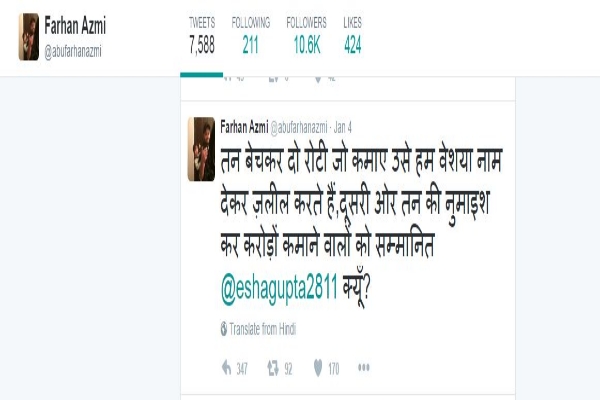
Task: Like the tweet with the heart icon
Action: pos(318,368)
